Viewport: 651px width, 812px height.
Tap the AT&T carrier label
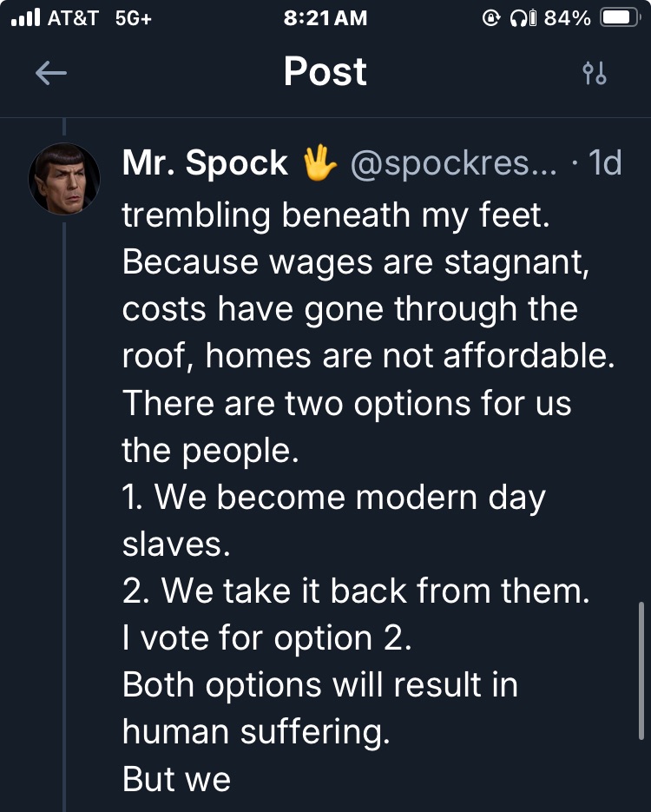(x=73, y=18)
